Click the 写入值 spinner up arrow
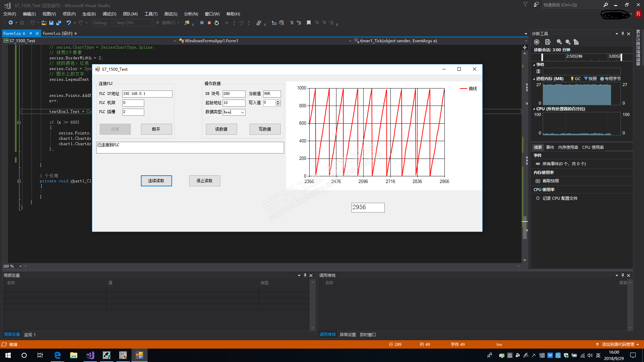This screenshot has width=644, height=362. coord(278,101)
